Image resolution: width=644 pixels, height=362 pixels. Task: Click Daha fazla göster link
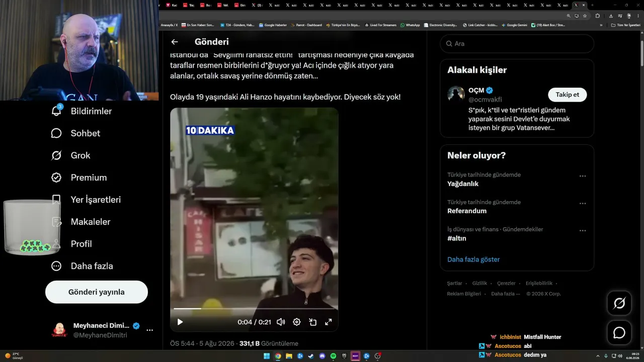(x=473, y=259)
